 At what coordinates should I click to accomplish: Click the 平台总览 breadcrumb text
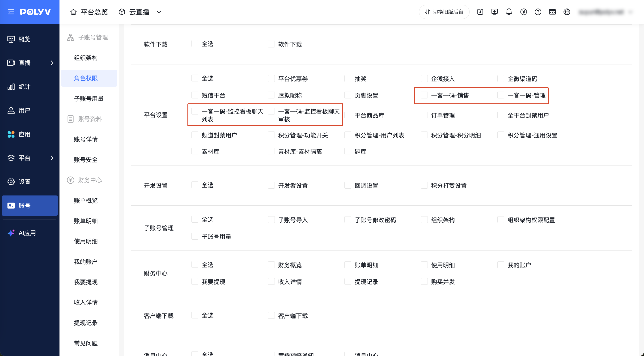[94, 12]
